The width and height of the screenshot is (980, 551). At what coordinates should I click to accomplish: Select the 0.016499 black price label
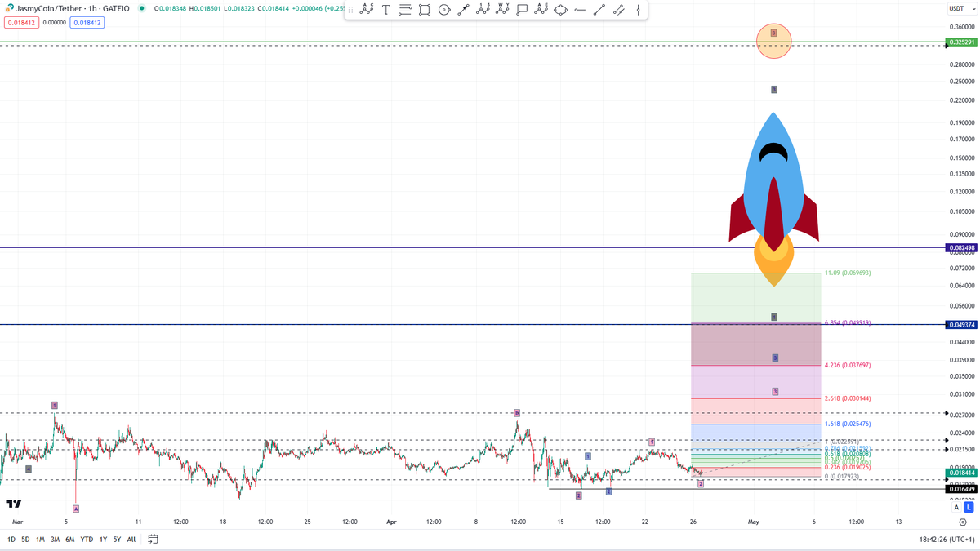point(962,489)
